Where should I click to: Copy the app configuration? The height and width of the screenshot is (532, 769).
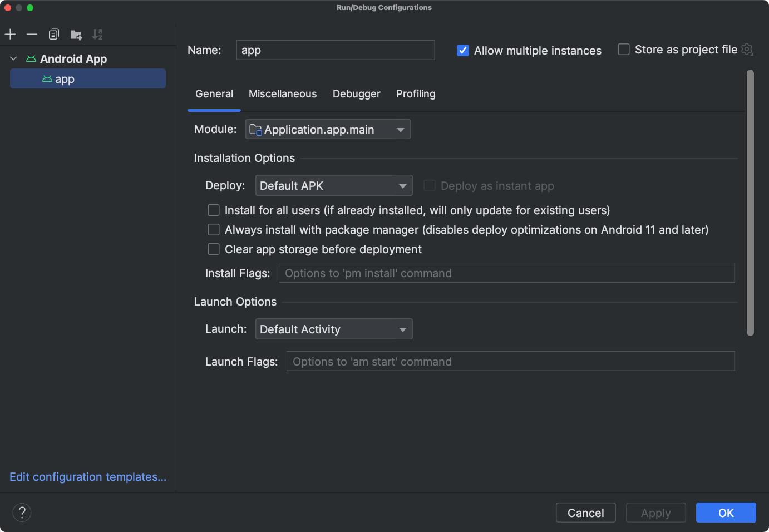coord(53,34)
